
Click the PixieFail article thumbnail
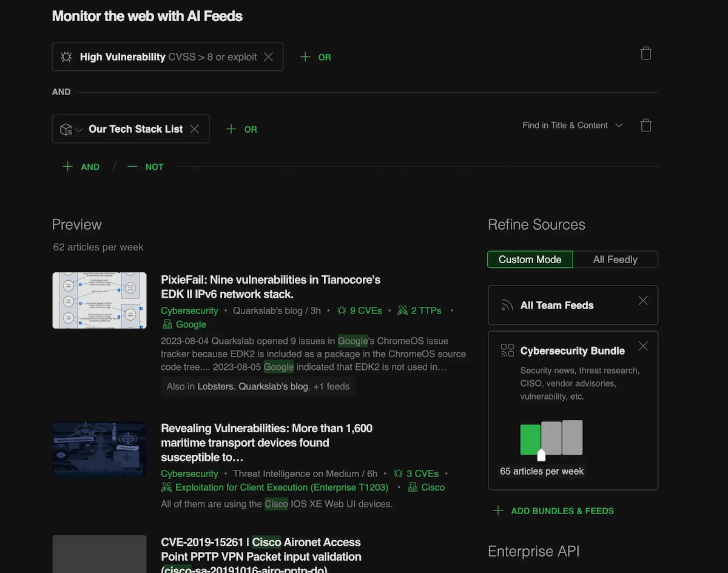(x=99, y=300)
